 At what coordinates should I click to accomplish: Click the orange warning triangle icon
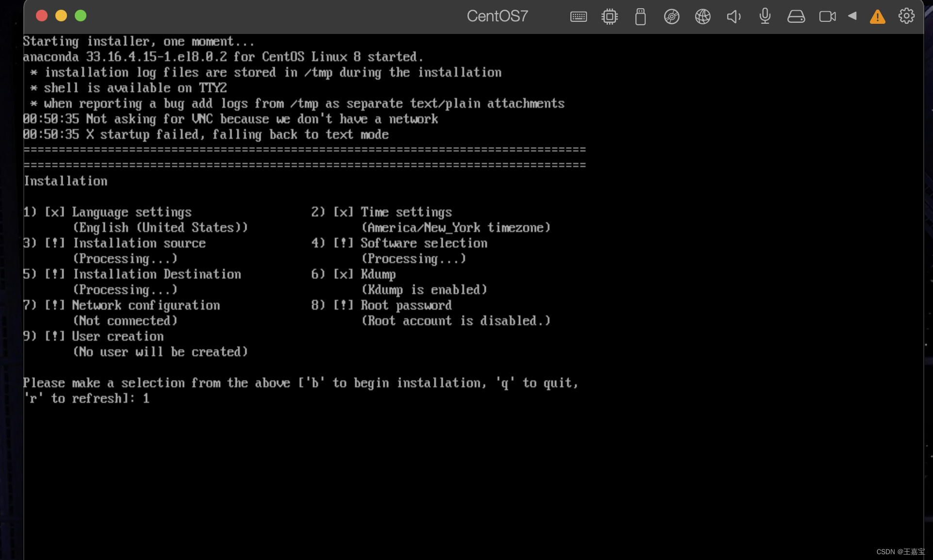(877, 17)
